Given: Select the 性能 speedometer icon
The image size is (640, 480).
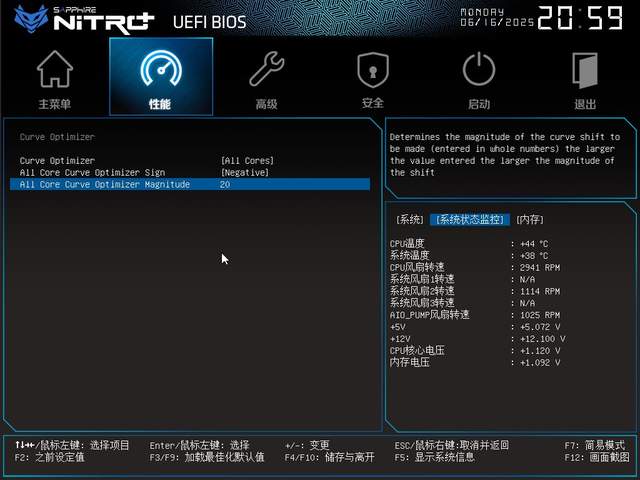Looking at the screenshot, I should [x=161, y=69].
